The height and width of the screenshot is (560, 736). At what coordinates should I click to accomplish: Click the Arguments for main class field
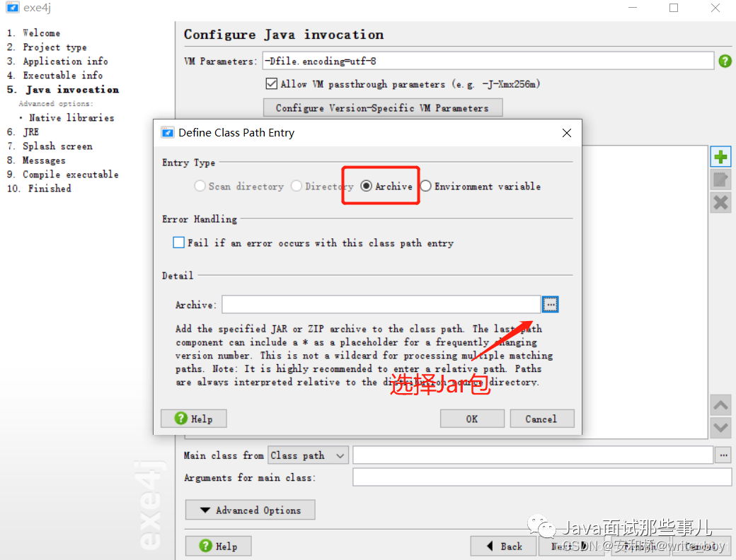click(542, 477)
